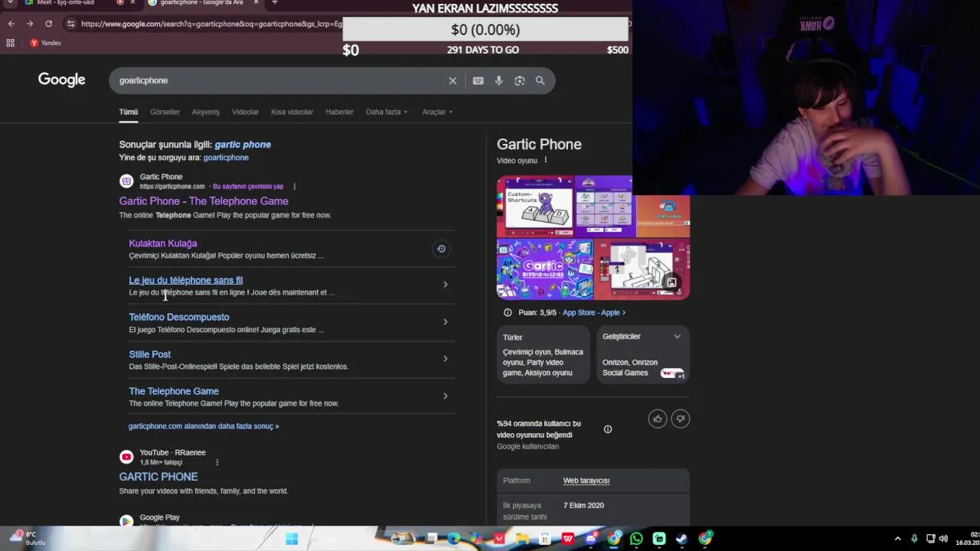Image resolution: width=980 pixels, height=551 pixels.
Task: Expand the Daha fazla dropdown
Action: 386,112
